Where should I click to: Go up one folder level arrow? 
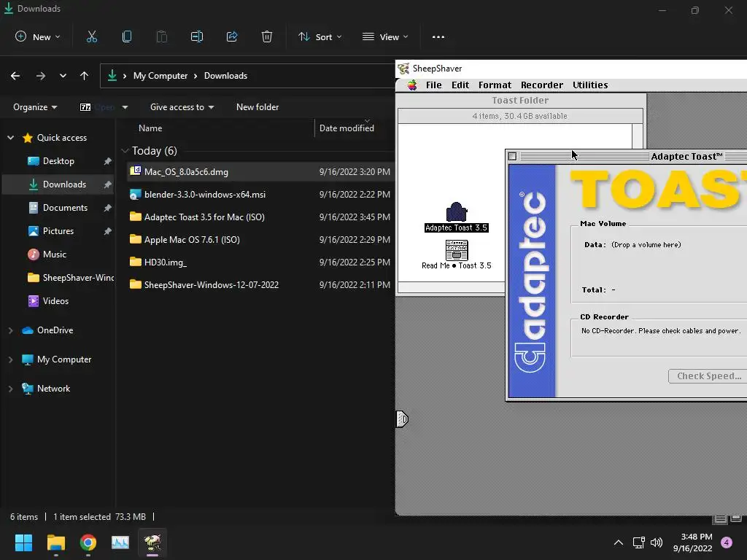pos(85,76)
